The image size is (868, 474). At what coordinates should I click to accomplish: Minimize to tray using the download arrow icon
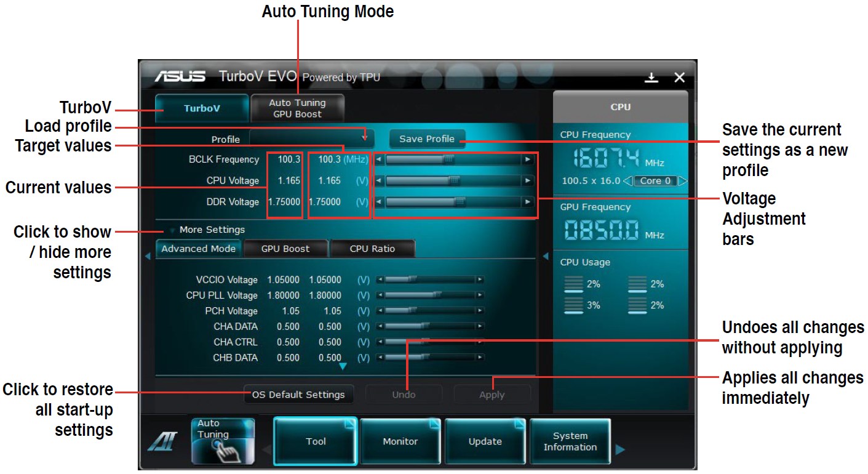pyautogui.click(x=651, y=78)
